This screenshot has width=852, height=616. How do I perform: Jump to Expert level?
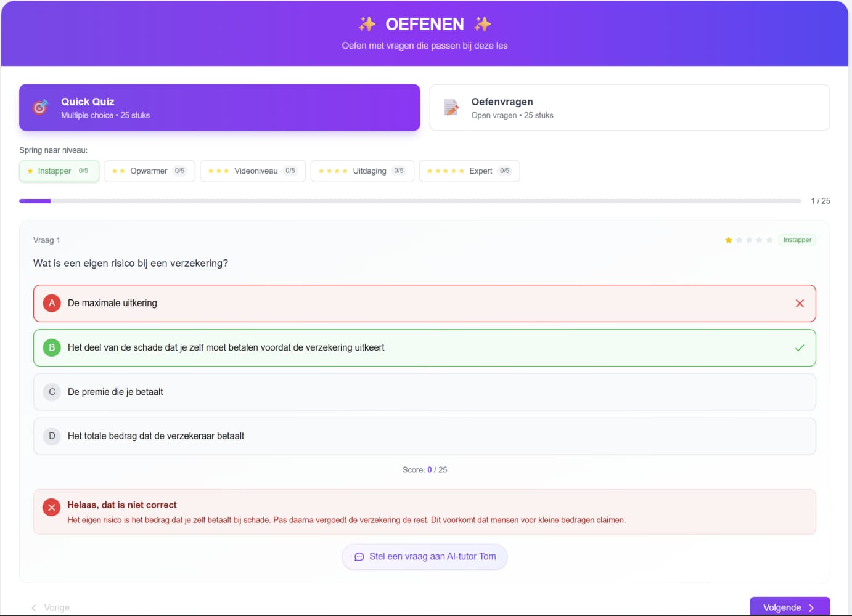pos(470,171)
